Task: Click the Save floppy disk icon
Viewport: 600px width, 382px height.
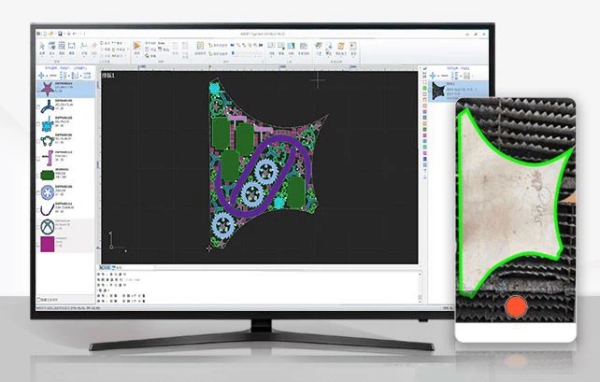Action: coord(60,34)
